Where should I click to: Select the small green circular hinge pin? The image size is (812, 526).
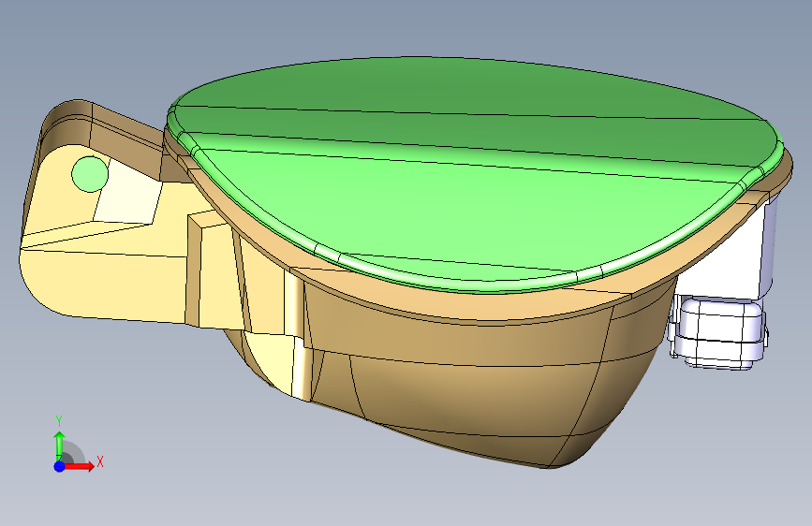coord(90,174)
